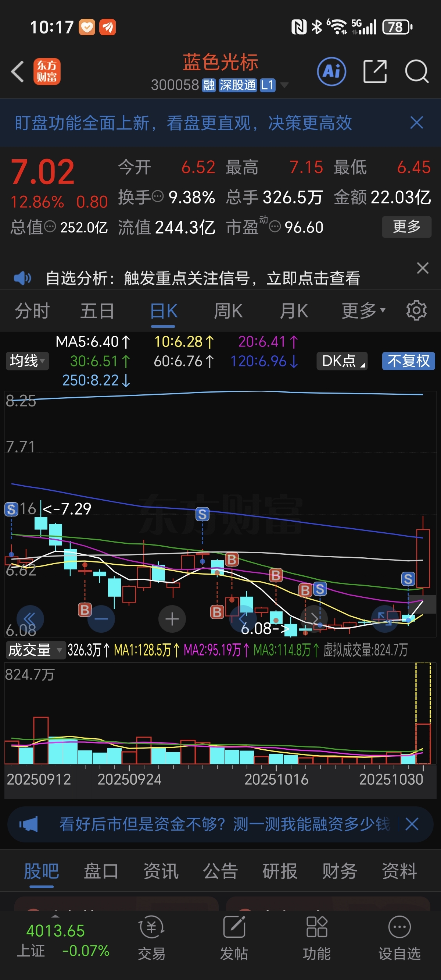Switch to 资料 tab

[399, 871]
